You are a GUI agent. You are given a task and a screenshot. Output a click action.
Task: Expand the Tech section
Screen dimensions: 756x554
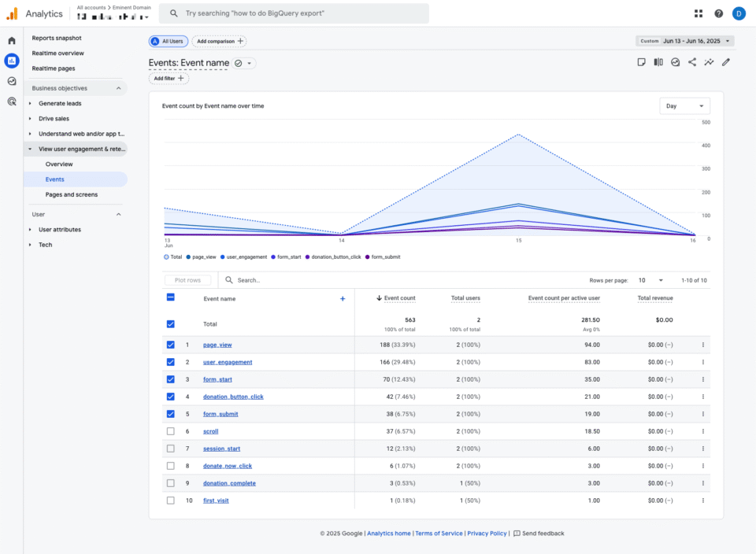coord(30,245)
